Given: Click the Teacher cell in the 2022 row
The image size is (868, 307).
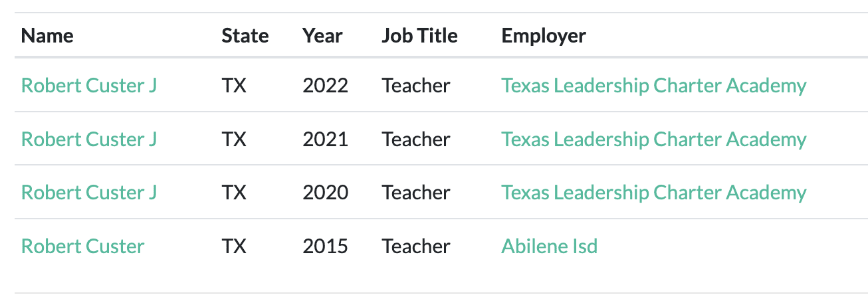Looking at the screenshot, I should click(416, 86).
